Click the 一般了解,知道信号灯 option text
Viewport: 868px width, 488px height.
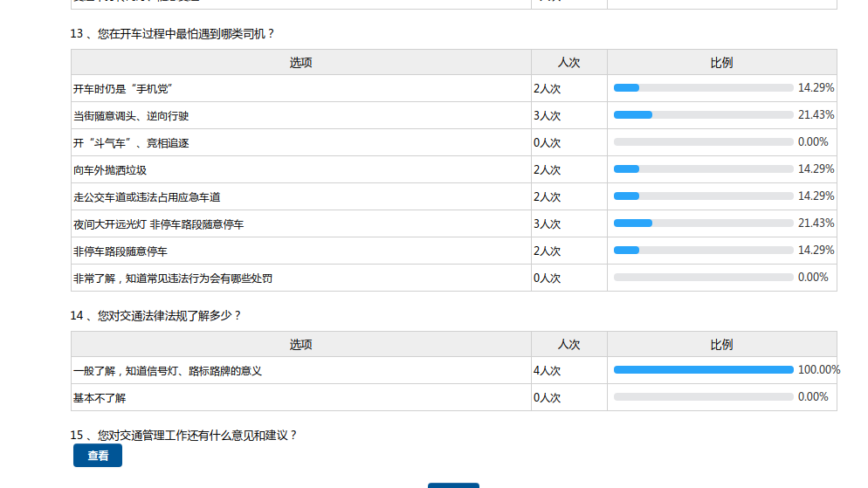168,371
